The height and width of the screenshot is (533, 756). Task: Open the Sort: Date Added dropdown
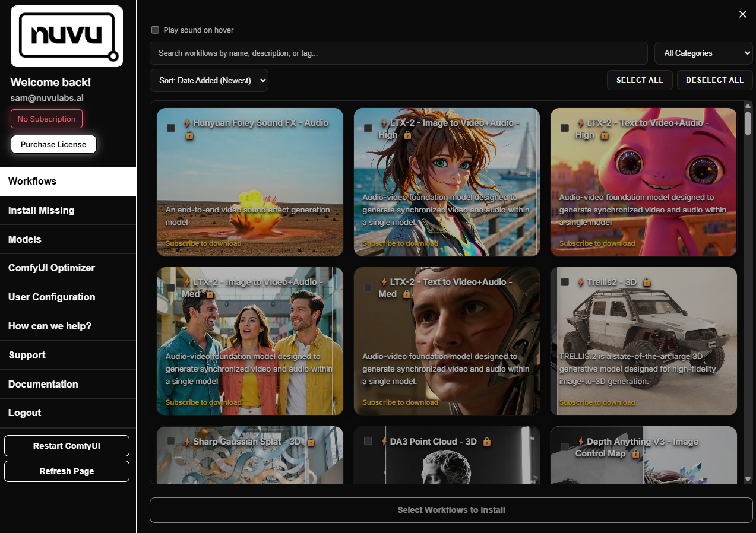[x=208, y=80]
